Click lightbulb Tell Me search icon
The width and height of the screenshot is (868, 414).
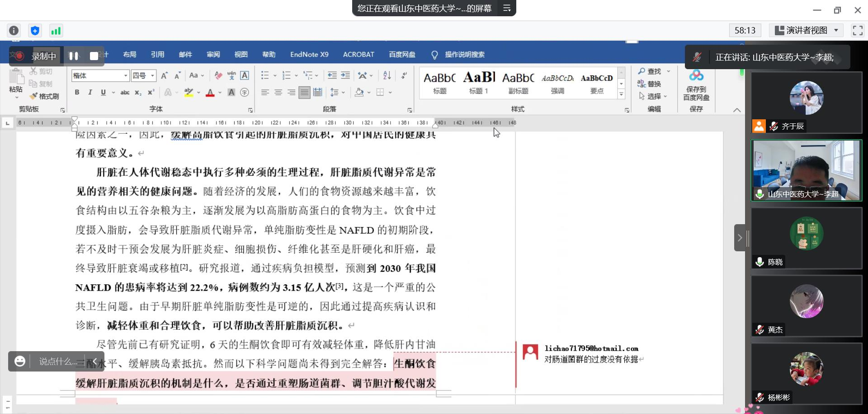pyautogui.click(x=434, y=55)
